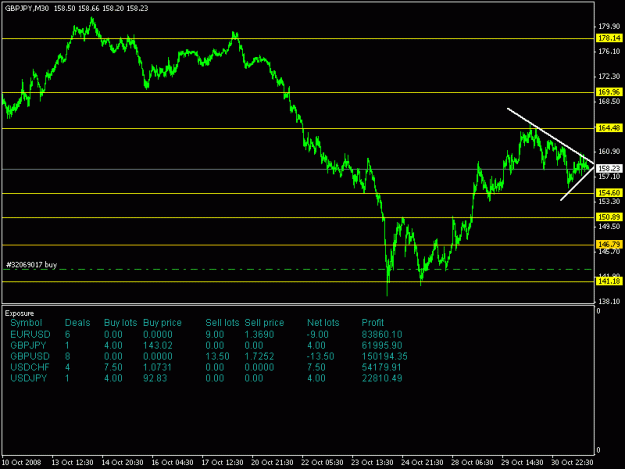Click the Sell price column header

264,323
